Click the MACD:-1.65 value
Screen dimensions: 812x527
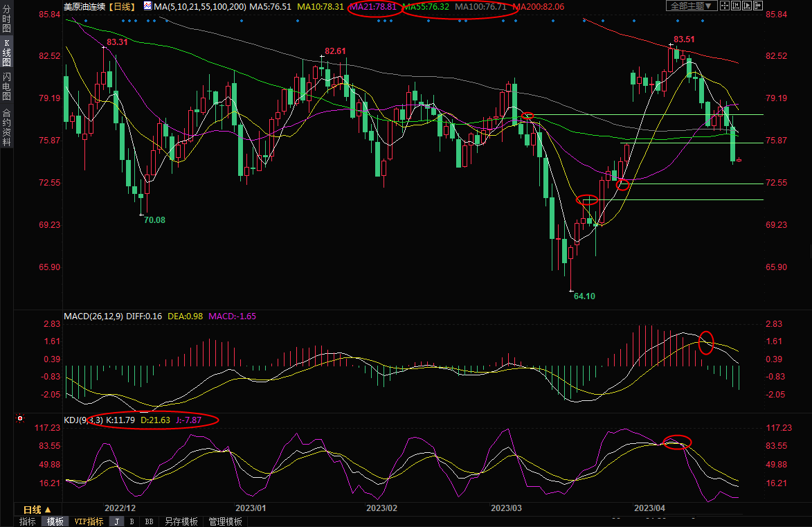pos(232,316)
